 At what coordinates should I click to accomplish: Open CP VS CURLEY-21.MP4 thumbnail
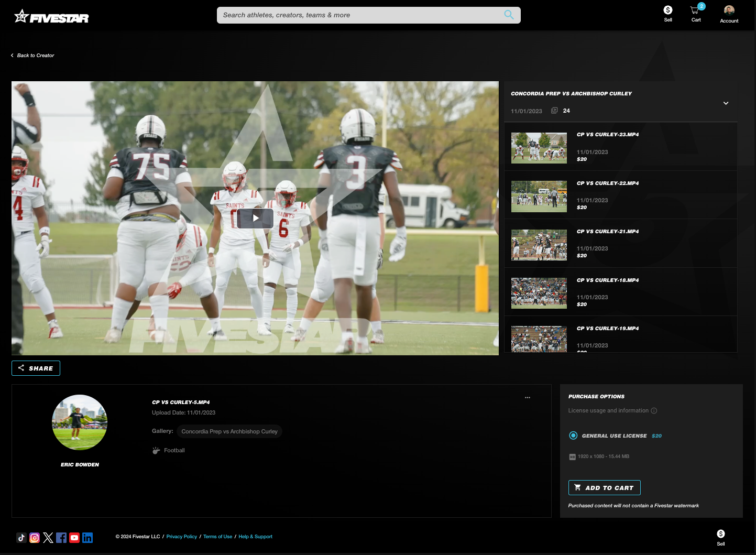(539, 245)
